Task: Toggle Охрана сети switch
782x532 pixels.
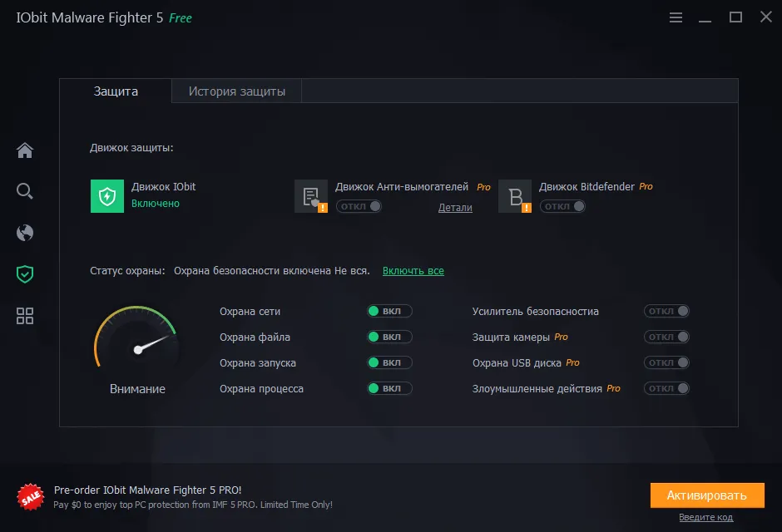Action: (389, 312)
